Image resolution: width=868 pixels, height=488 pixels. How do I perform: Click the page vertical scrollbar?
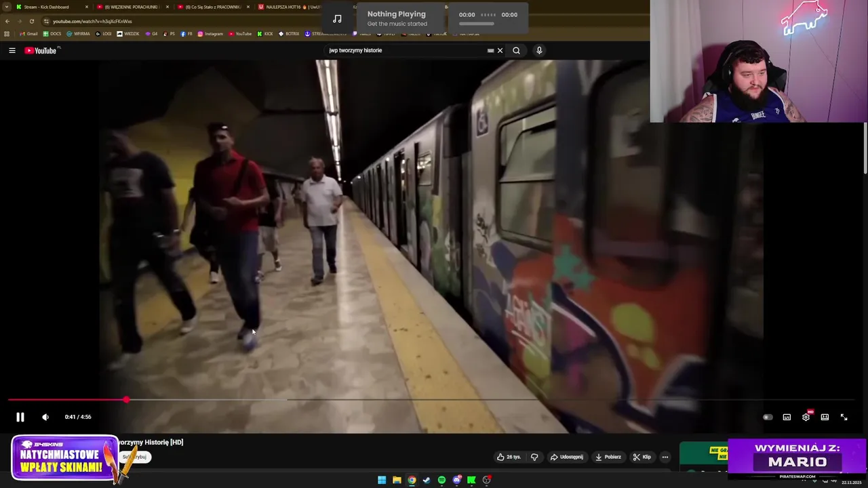[865, 149]
